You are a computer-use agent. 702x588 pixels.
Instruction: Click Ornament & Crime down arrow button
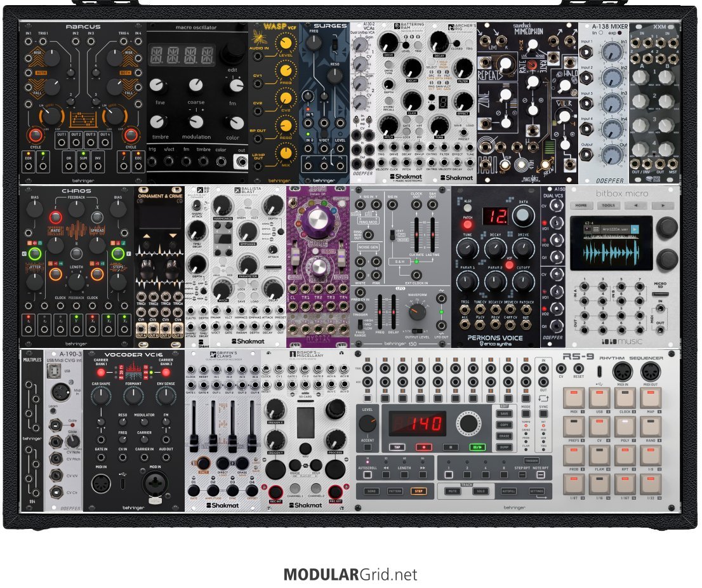[x=173, y=236]
